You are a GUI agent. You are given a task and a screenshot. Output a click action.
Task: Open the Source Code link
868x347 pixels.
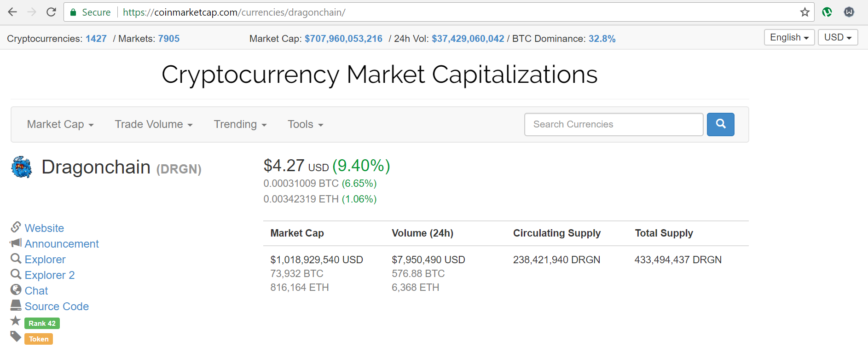coord(57,307)
